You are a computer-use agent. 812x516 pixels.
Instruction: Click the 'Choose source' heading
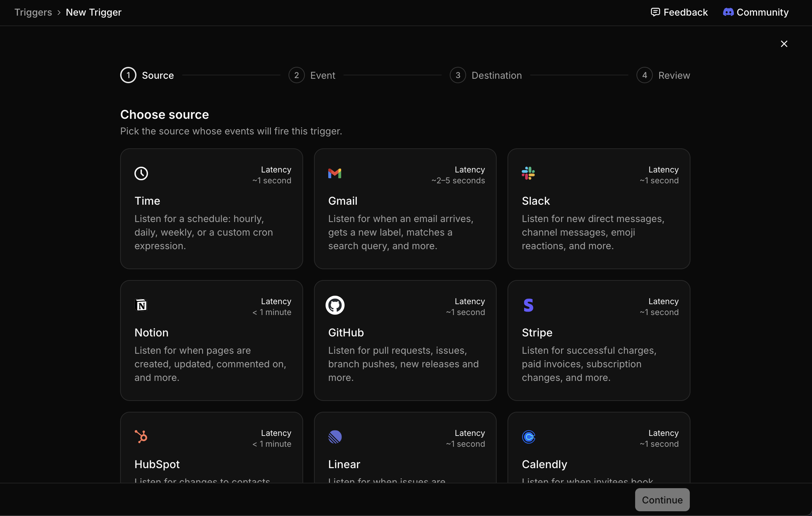(164, 115)
